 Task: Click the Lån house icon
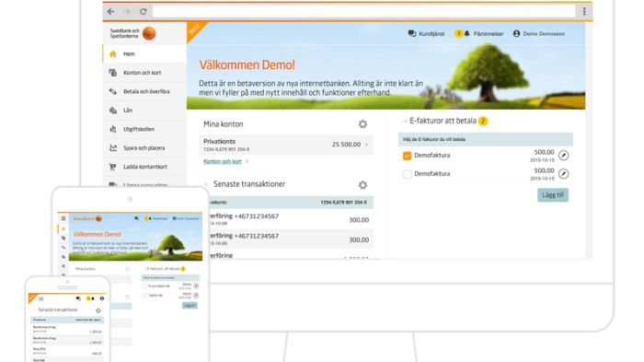coord(113,111)
